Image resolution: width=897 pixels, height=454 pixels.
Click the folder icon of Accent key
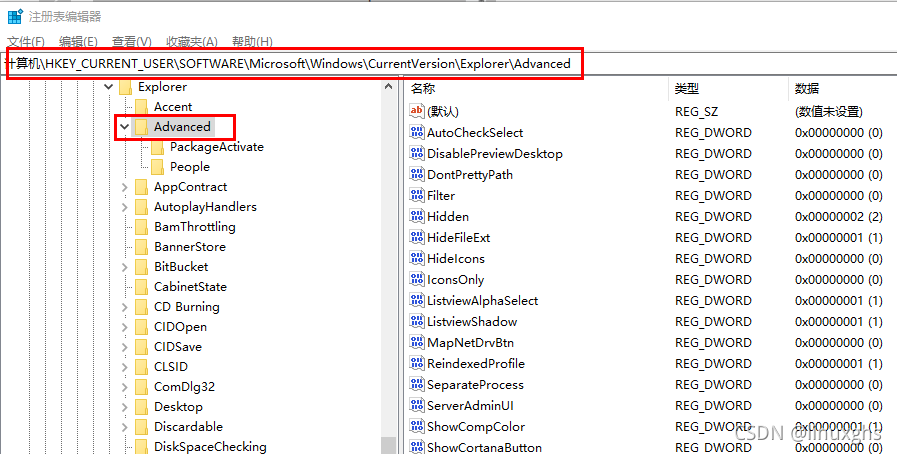141,107
